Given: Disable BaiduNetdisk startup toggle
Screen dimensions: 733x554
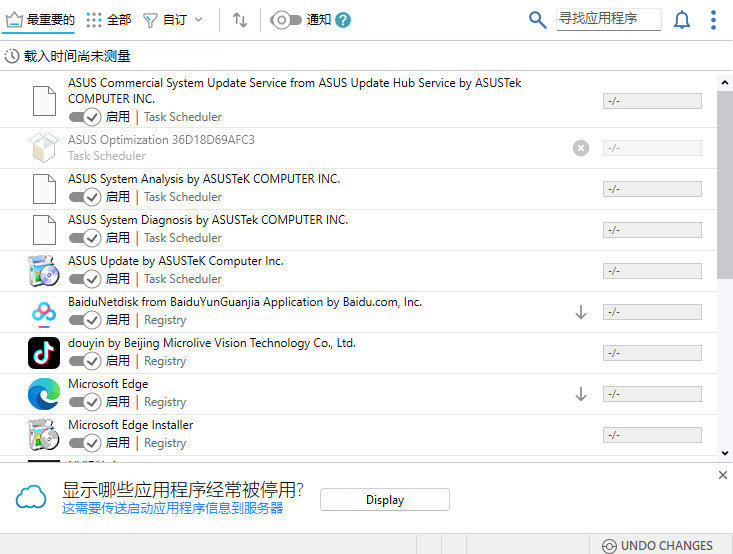Looking at the screenshot, I should [x=85, y=320].
